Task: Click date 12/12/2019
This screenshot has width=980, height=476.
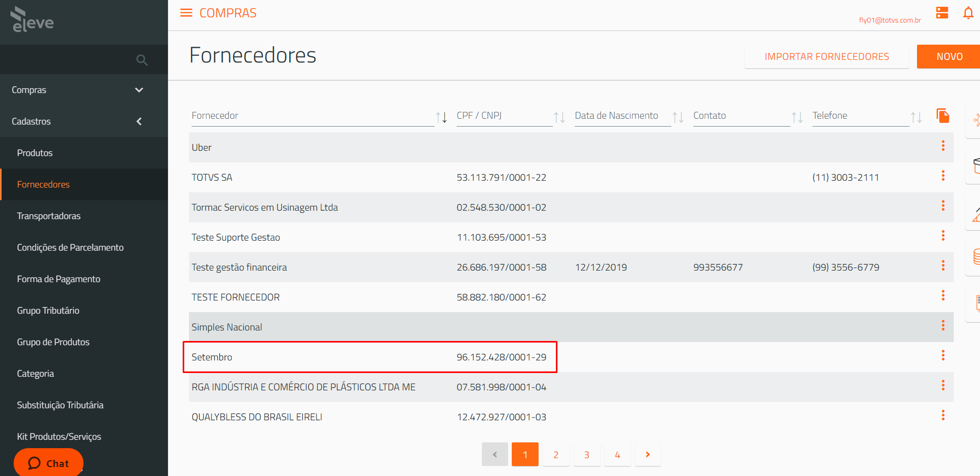Action: coord(601,267)
